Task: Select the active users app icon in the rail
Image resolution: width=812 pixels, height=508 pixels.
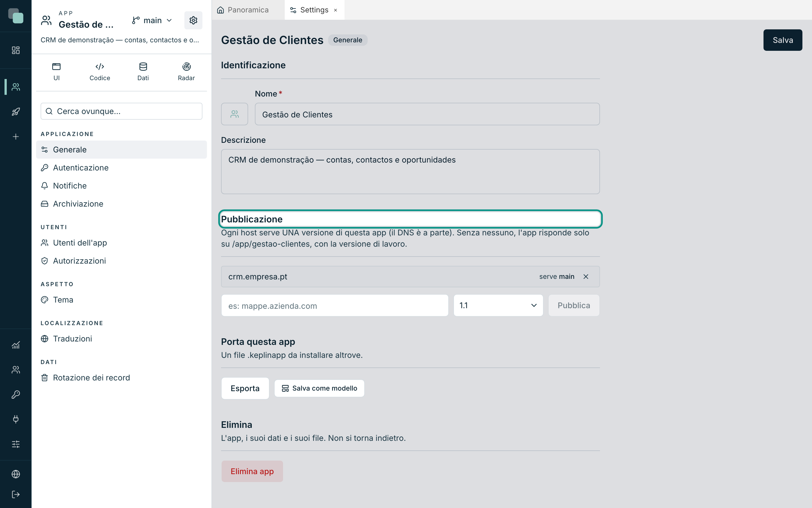Action: click(x=16, y=87)
